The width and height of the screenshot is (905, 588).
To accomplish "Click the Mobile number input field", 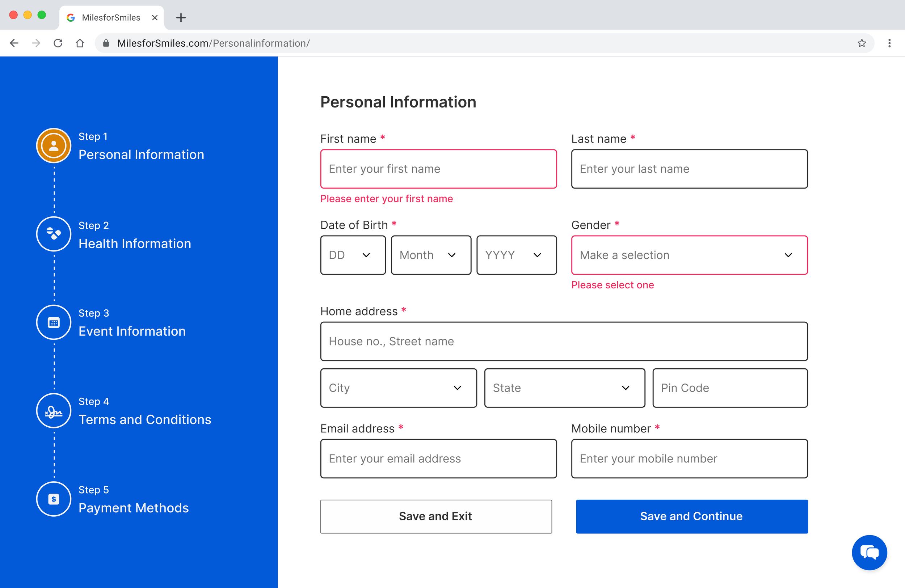I will (689, 458).
